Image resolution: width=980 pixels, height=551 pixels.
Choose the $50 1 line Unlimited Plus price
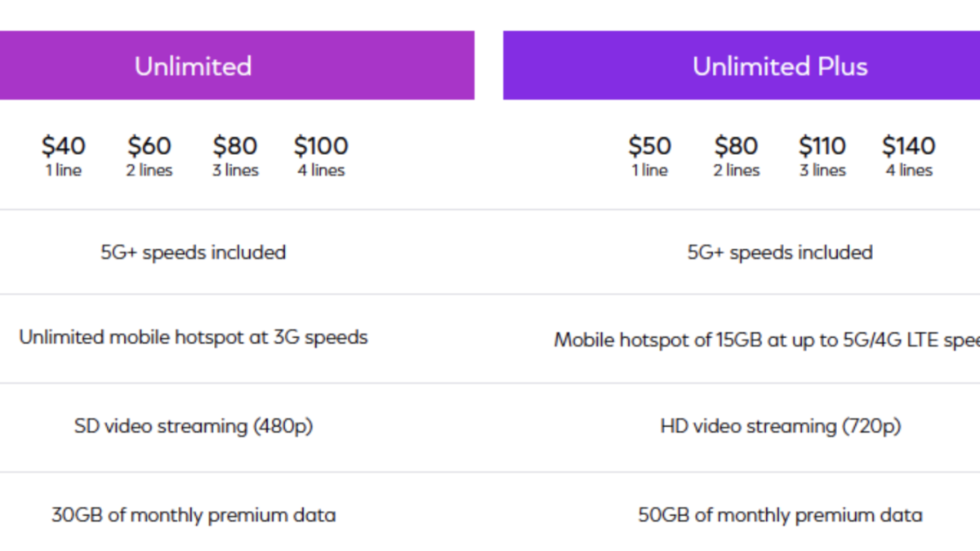click(650, 147)
